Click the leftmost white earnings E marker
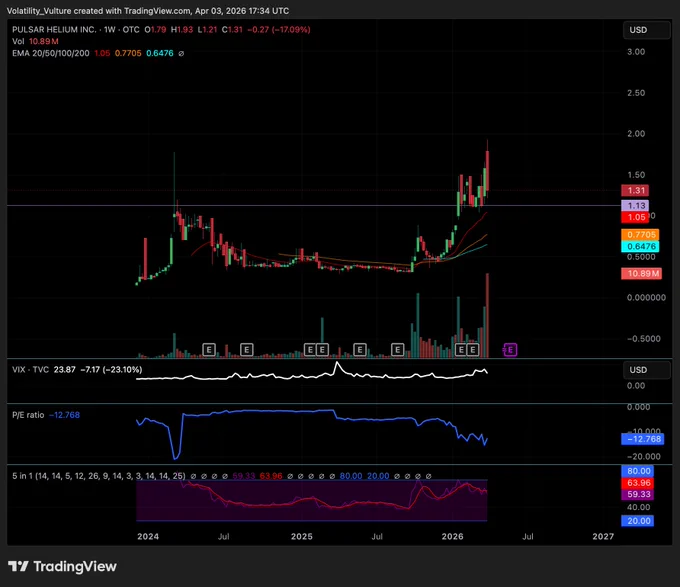 (209, 349)
